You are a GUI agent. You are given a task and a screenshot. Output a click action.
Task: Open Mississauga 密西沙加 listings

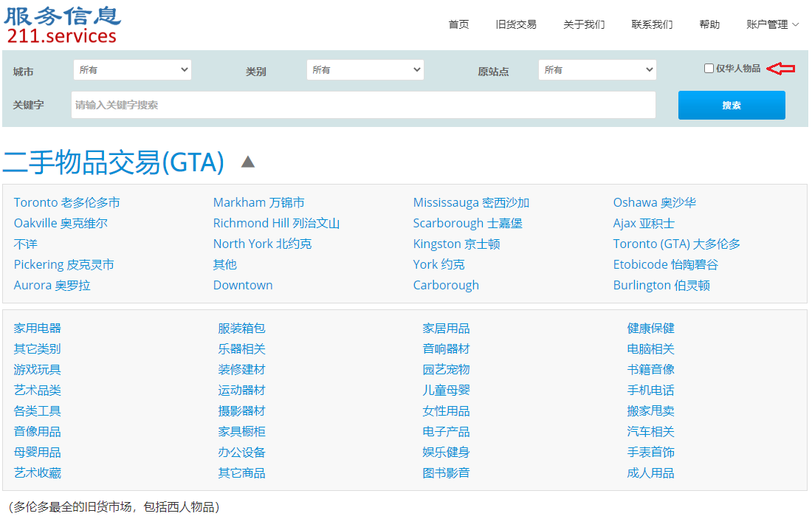click(471, 202)
